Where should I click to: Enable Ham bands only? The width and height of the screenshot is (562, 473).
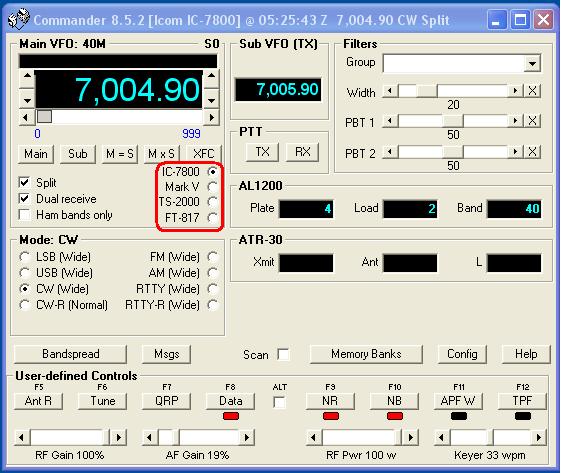click(24, 215)
